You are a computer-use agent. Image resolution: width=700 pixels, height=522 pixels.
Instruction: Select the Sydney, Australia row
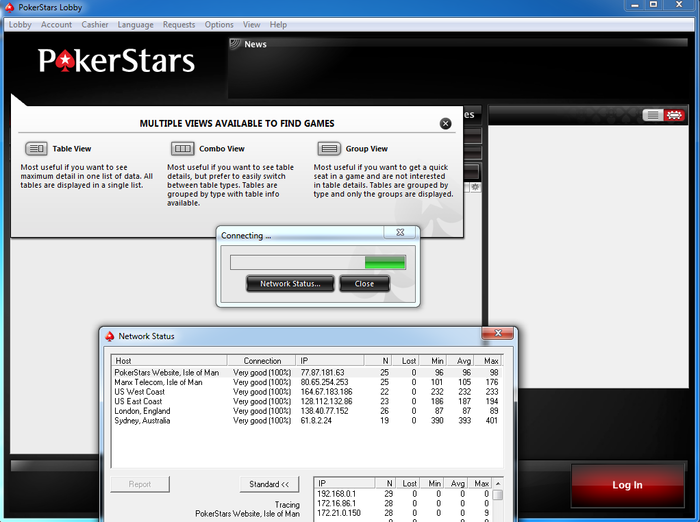307,421
